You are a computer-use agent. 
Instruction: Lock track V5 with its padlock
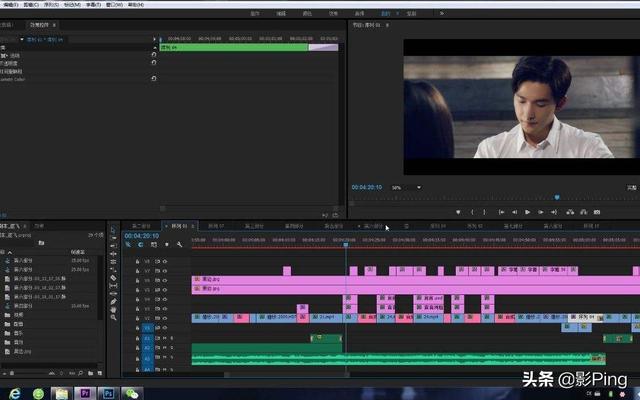(x=138, y=290)
